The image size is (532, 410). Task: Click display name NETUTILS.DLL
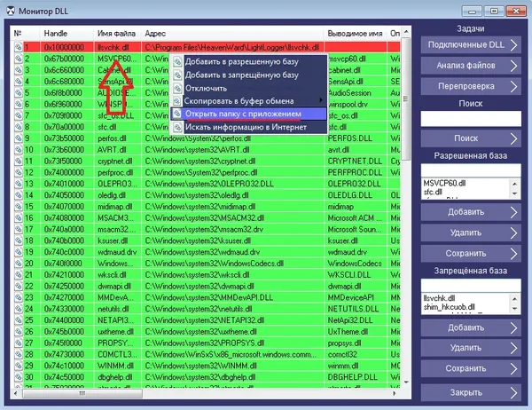point(353,309)
